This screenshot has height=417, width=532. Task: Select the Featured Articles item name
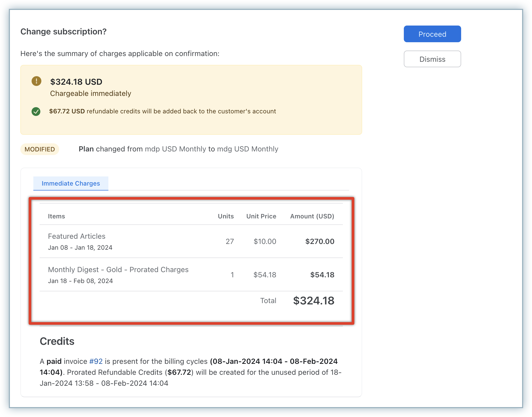(x=77, y=236)
